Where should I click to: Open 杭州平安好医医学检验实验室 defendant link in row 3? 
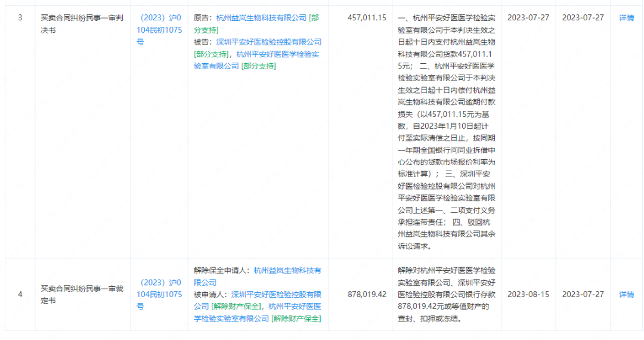tap(278, 54)
